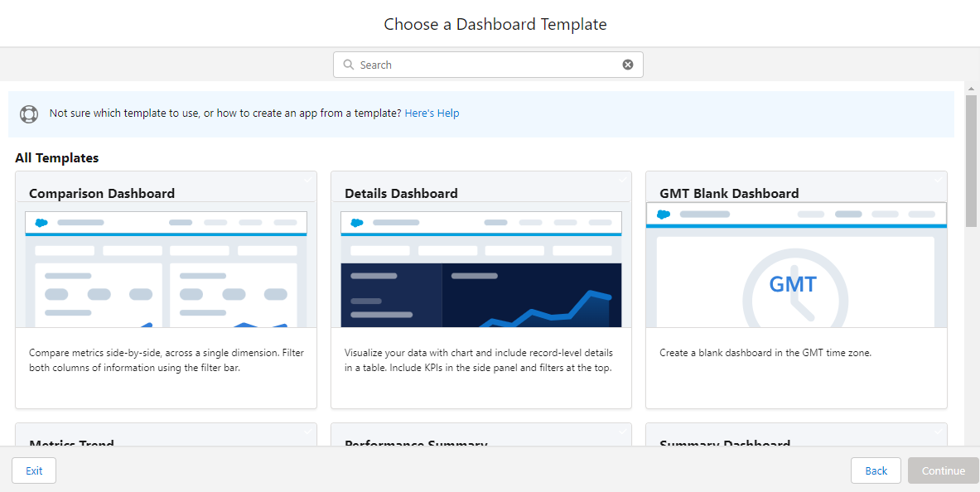The image size is (980, 492).
Task: Click the line chart graphic in Details Dashboard preview
Action: coord(547,306)
